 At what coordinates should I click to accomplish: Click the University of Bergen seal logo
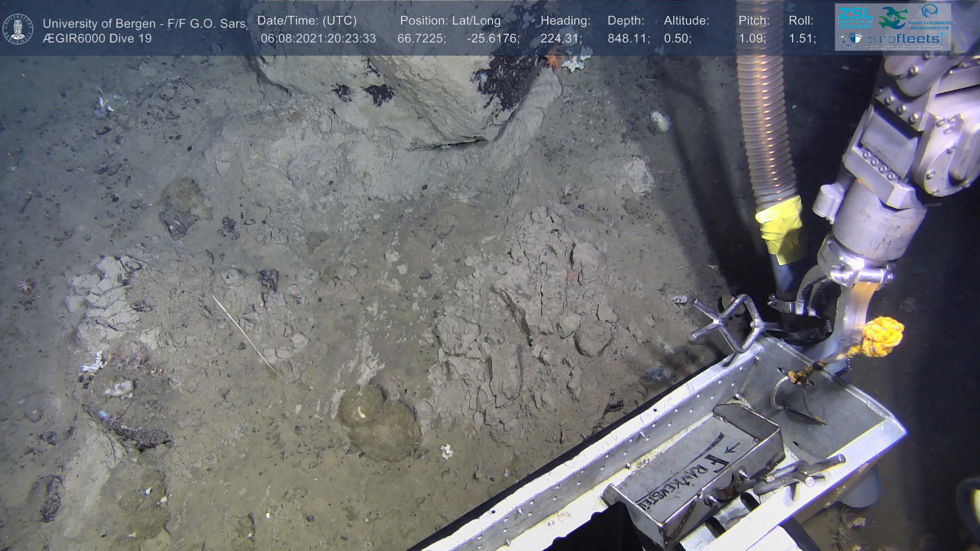(18, 29)
